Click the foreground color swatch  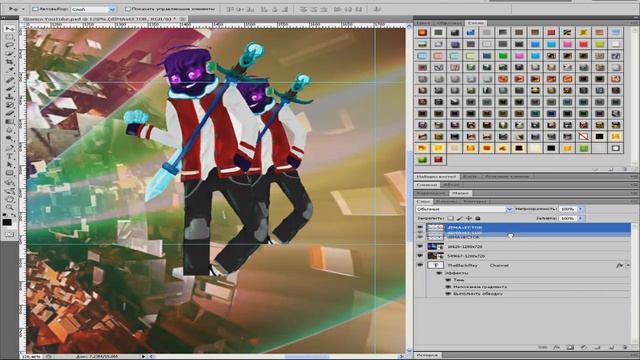click(7, 222)
